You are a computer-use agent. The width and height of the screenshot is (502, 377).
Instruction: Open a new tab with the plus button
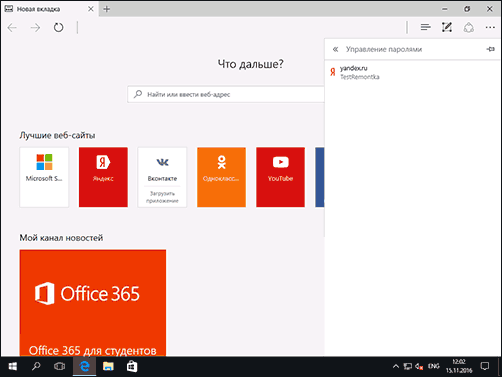[x=107, y=9]
